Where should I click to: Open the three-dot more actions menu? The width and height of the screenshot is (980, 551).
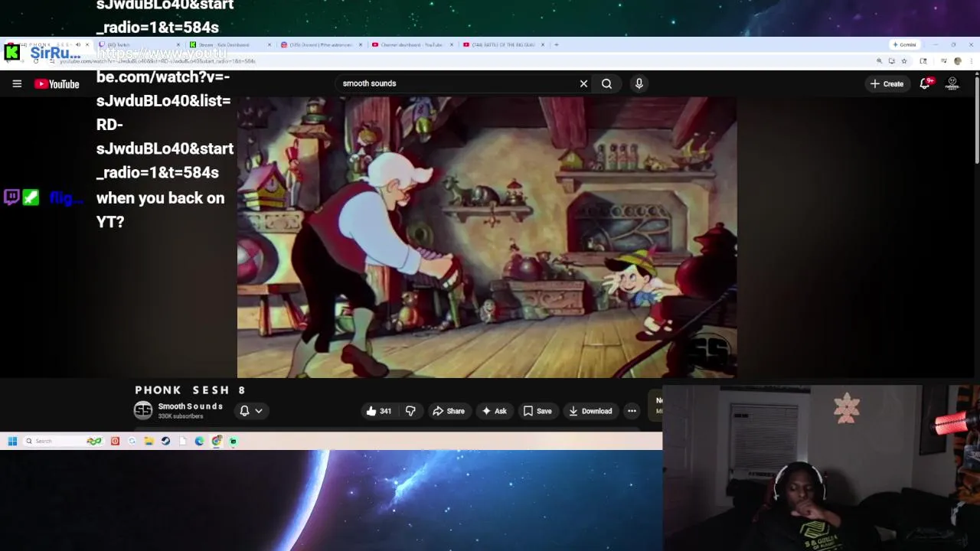[x=632, y=411]
